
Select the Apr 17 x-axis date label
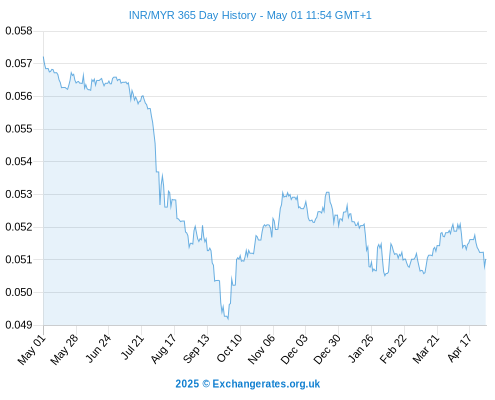point(459,348)
